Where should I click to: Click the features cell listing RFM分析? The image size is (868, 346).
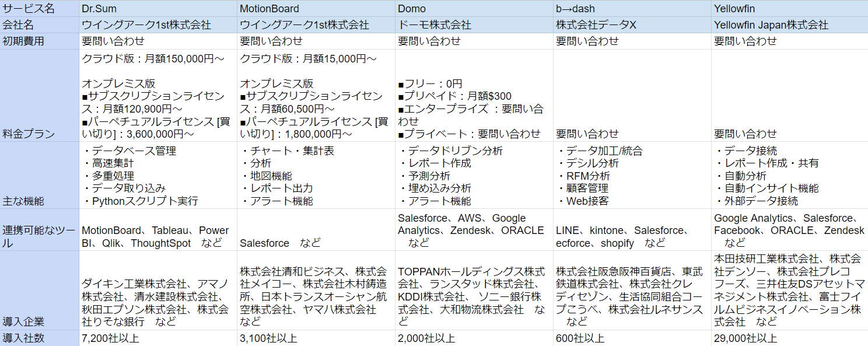(632, 176)
